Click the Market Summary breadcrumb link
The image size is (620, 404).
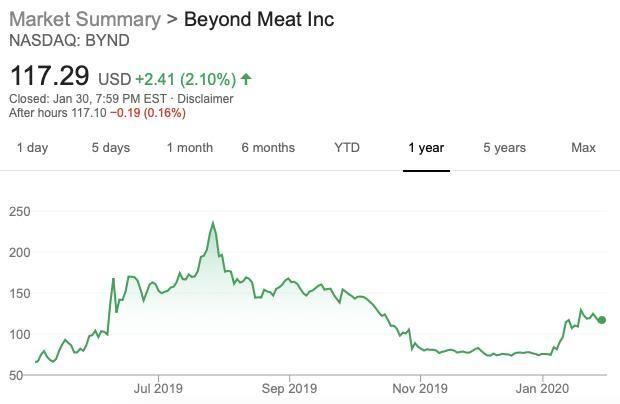click(84, 19)
